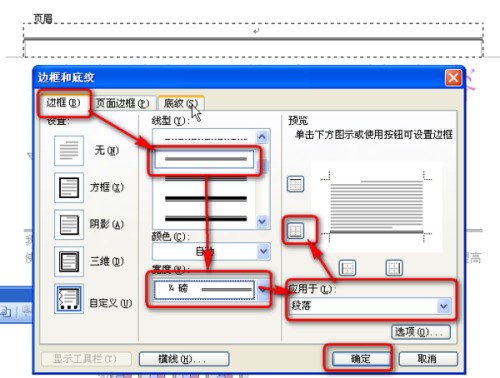Toggle the top border button in preview

click(295, 184)
